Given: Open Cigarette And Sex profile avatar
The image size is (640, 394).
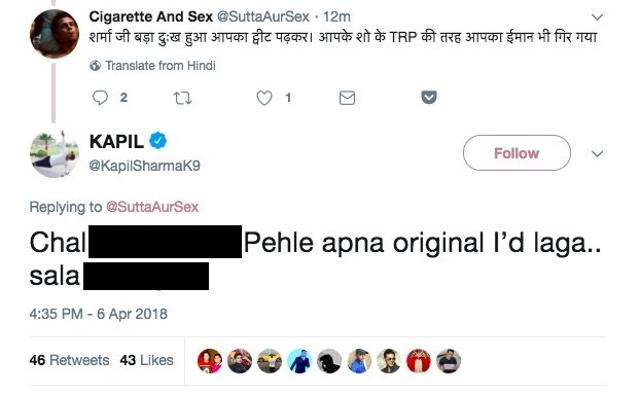Looking at the screenshot, I should coord(54,34).
